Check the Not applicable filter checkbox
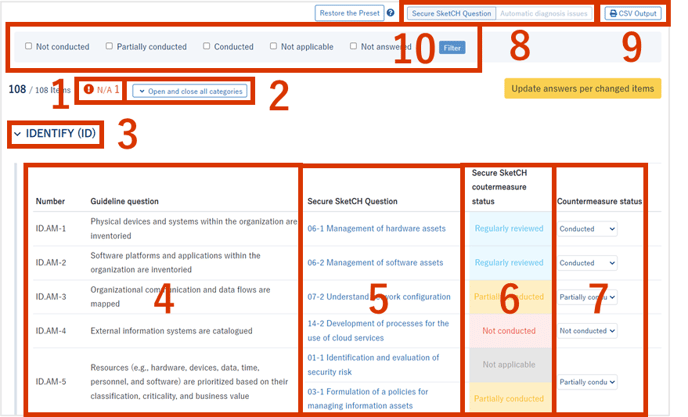This screenshot has height=417, width=688. click(x=273, y=46)
